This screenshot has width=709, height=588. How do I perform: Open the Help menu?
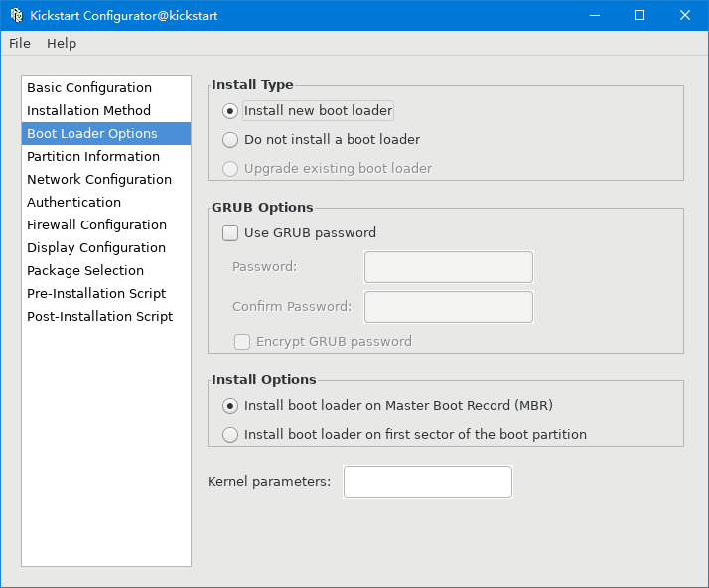[x=62, y=43]
